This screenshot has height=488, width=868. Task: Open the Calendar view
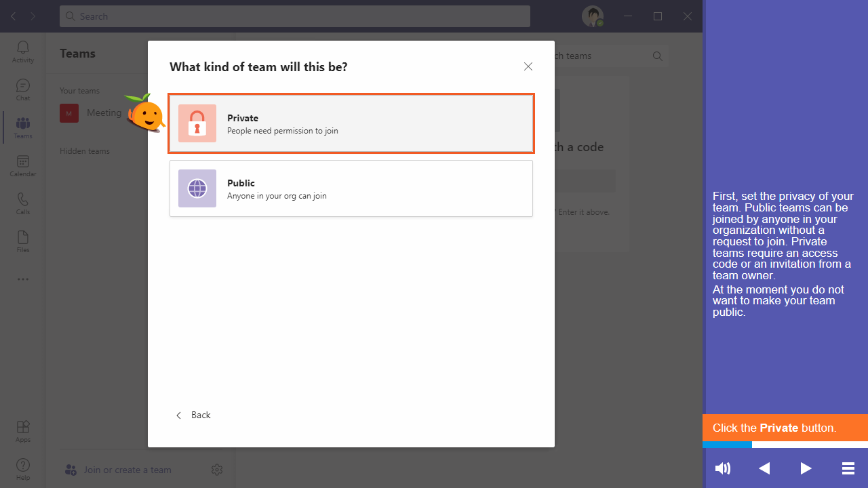click(x=23, y=165)
